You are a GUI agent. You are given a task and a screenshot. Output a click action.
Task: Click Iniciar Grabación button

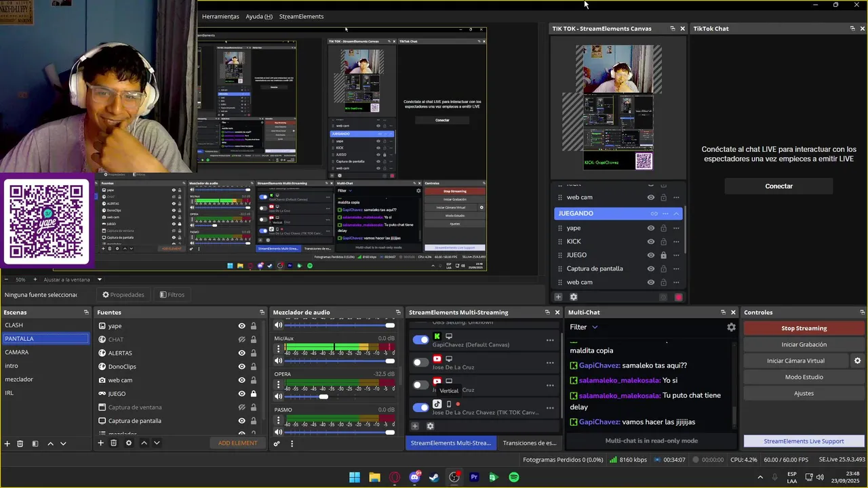click(x=804, y=344)
